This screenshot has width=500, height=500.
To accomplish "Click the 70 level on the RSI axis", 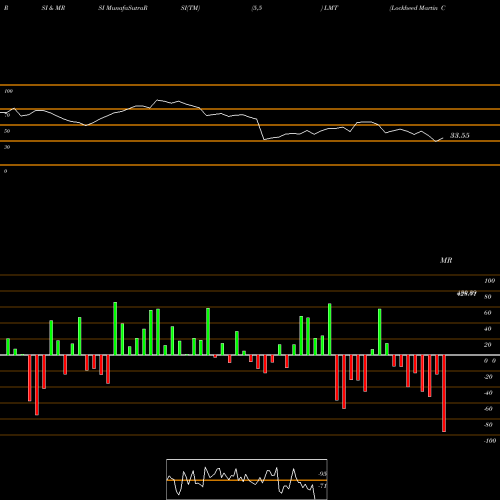I will (x=7, y=115).
